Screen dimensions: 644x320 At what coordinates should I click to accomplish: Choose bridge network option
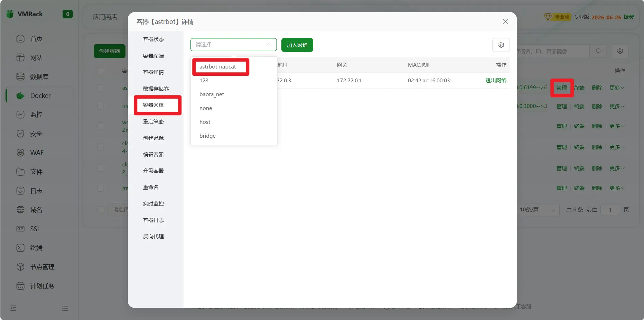pyautogui.click(x=207, y=136)
